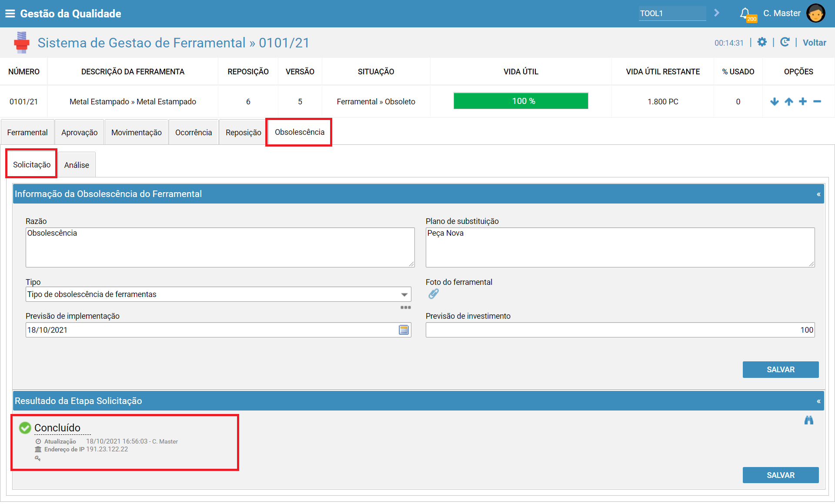Switch to the Análise sub-tab
Image resolution: width=835 pixels, height=504 pixels.
77,165
